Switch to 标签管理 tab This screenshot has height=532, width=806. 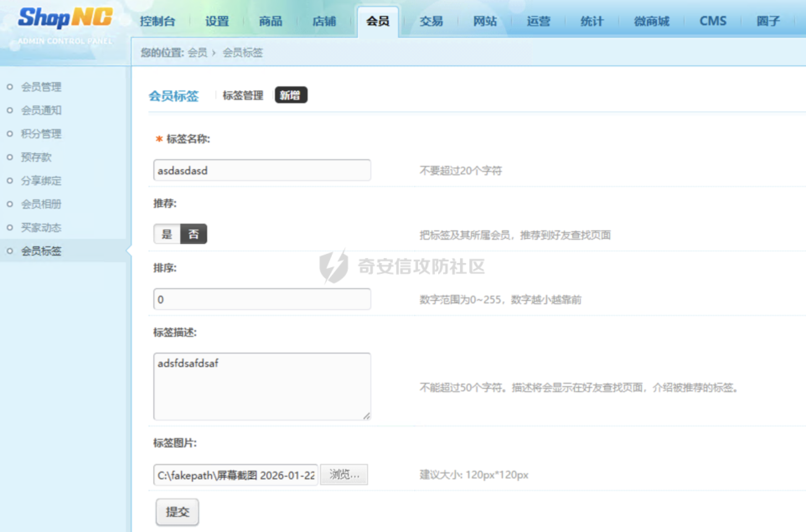click(x=243, y=96)
